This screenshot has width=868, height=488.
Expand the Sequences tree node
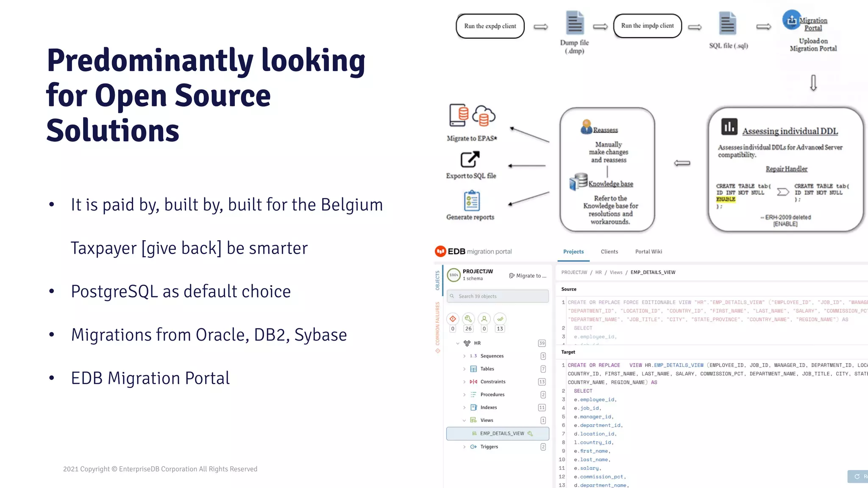tap(464, 356)
